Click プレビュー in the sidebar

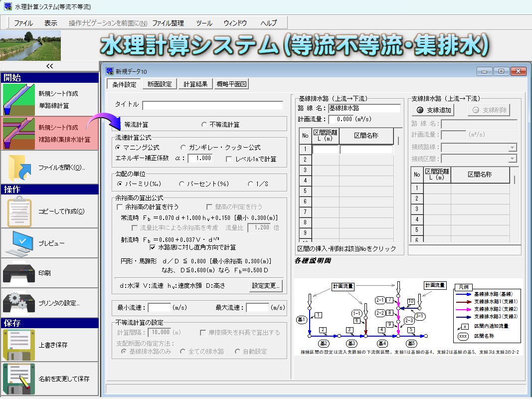point(51,243)
